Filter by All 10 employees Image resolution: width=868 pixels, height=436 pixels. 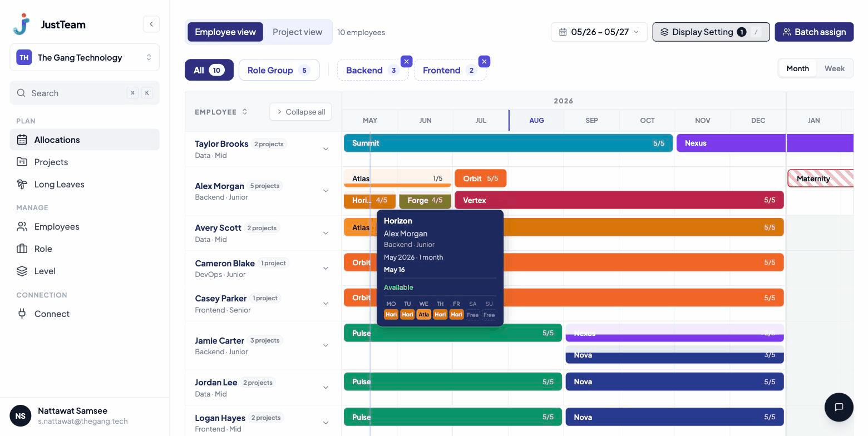pos(209,70)
